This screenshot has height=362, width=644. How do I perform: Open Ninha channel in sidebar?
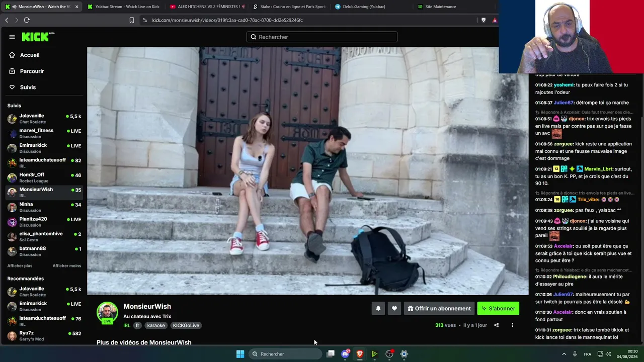(44, 207)
